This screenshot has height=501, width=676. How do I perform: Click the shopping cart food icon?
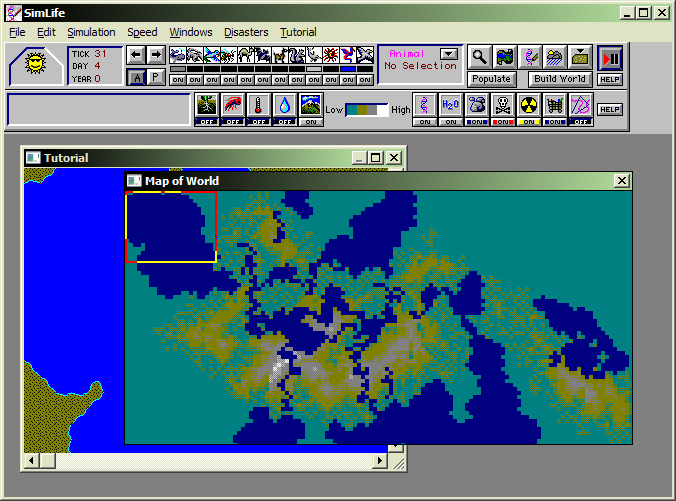click(x=554, y=105)
